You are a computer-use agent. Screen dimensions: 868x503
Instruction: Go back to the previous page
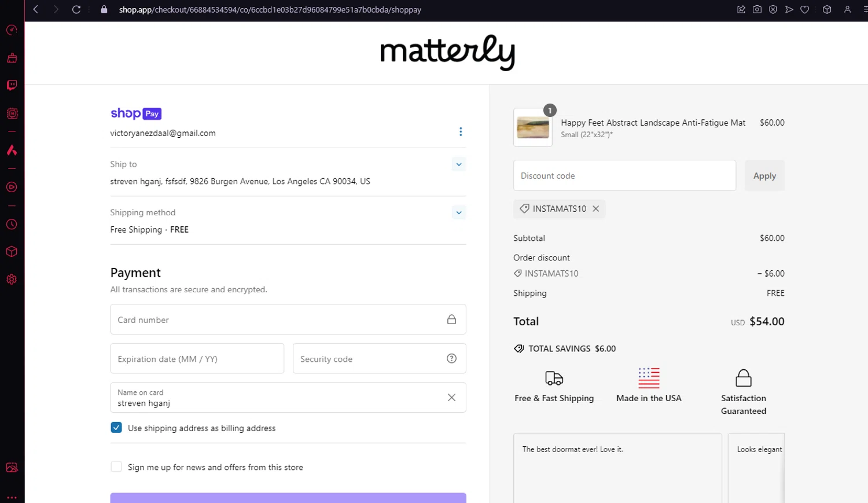pyautogui.click(x=36, y=9)
